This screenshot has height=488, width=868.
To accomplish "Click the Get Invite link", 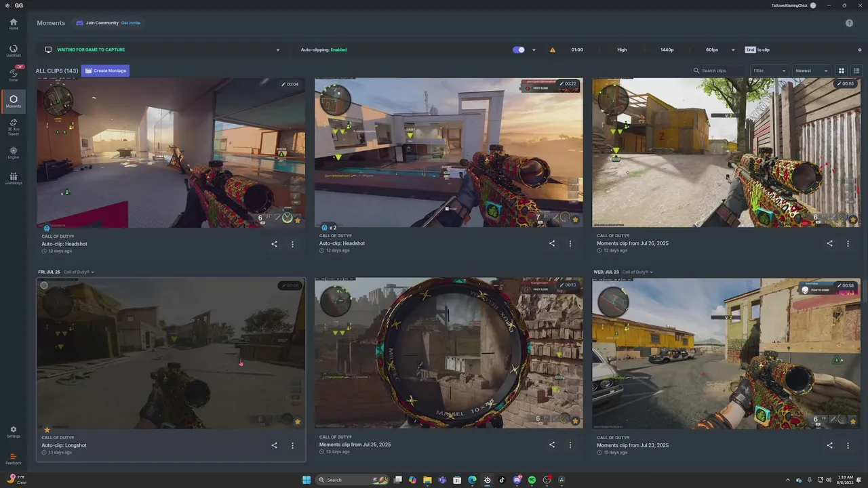I will point(131,23).
